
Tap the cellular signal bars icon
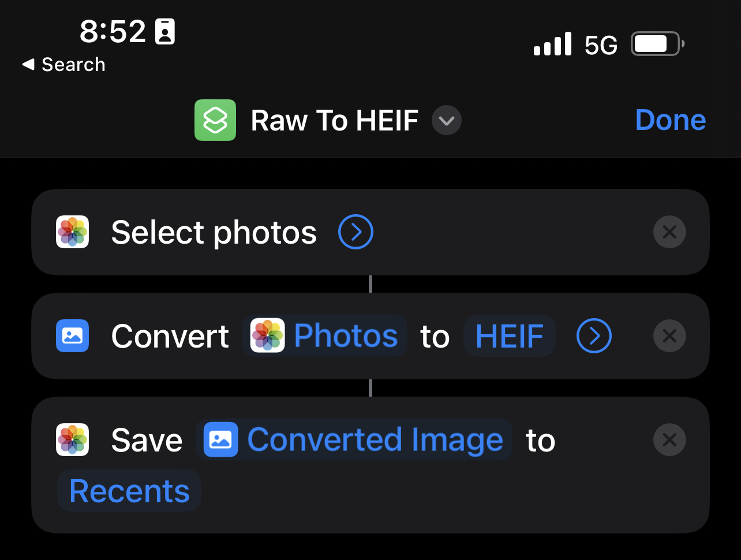553,44
